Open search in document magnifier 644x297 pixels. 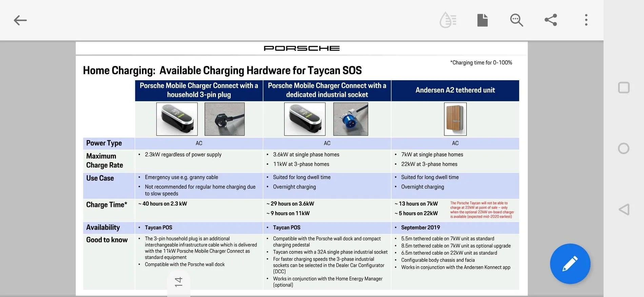[x=516, y=20]
